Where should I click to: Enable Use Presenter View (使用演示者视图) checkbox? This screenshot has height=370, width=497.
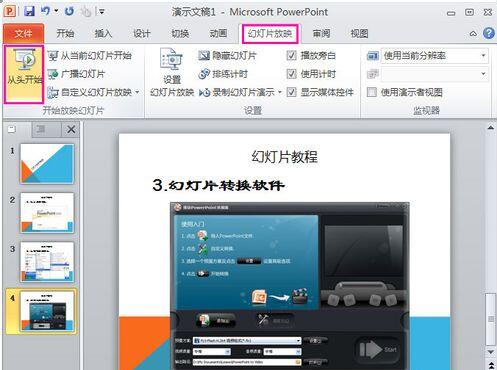tap(372, 92)
